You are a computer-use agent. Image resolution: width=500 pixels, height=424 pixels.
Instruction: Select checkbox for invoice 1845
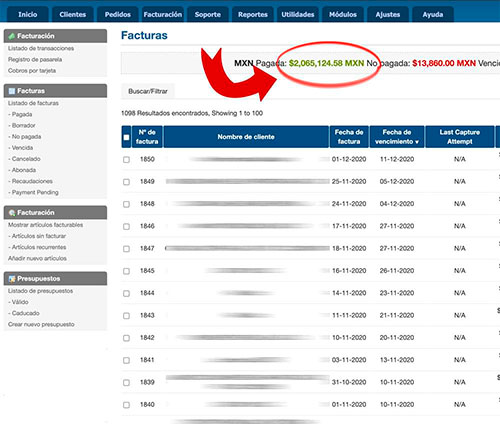pos(126,271)
